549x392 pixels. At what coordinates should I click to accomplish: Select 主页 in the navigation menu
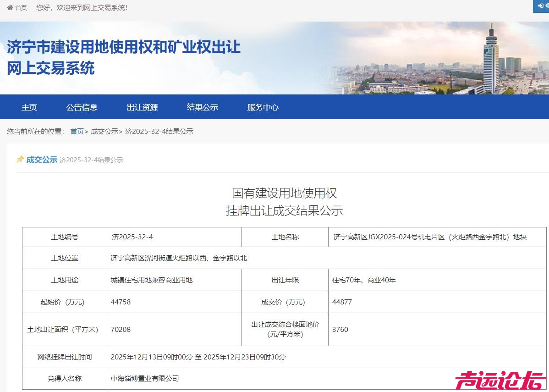(29, 107)
